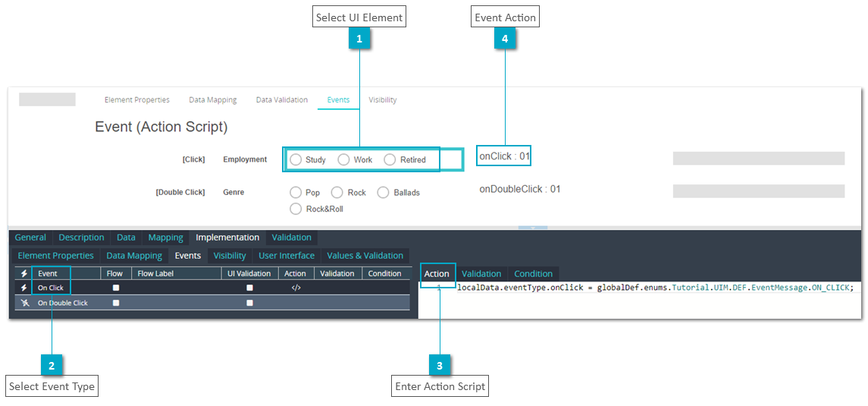Screen dimensions: 868x406
Task: Select the Study radio button
Action: tap(296, 159)
